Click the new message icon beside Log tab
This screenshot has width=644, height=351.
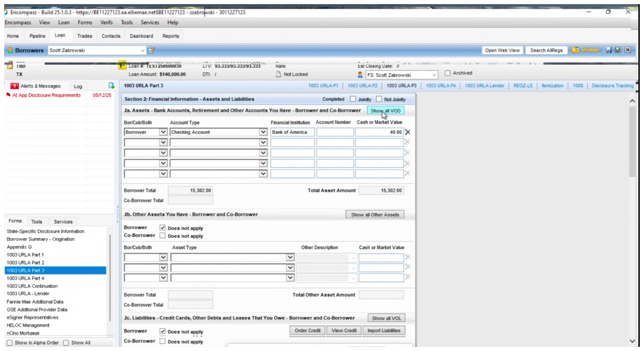110,86
